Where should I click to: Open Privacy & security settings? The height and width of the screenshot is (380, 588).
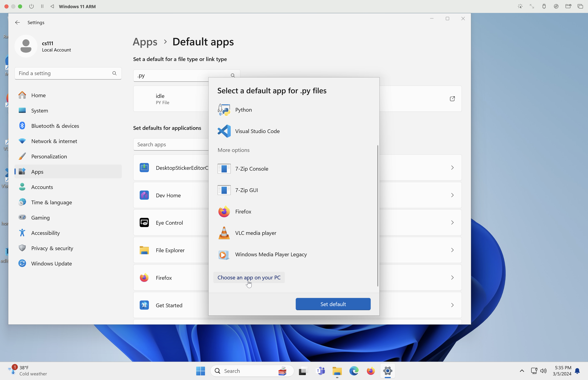click(x=68, y=248)
